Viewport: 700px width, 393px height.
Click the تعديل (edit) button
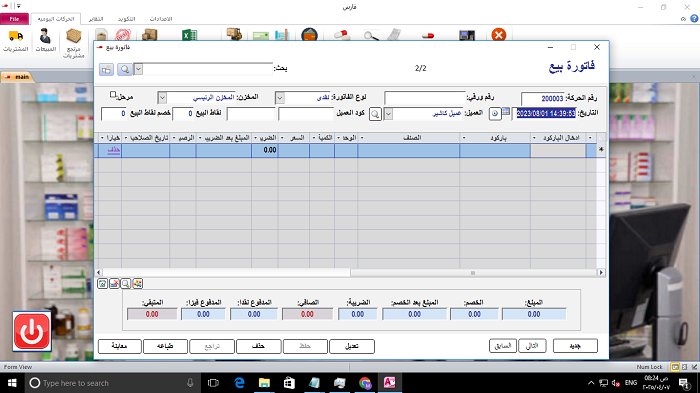click(x=352, y=346)
